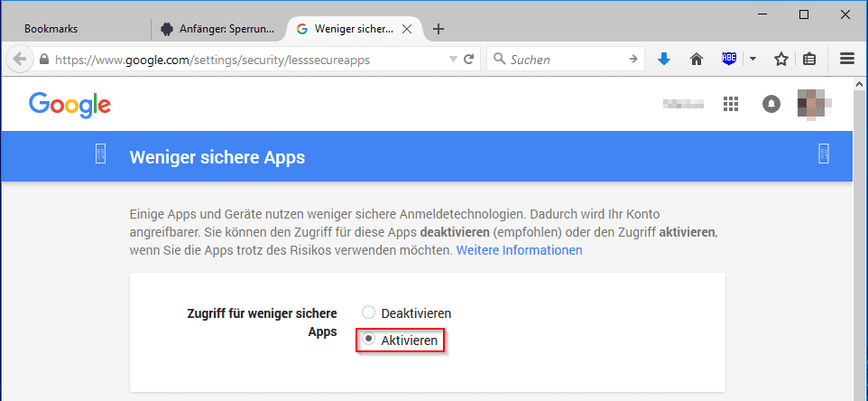Click the Zugriff für weniger sichere Apps label
Viewport: 868px width, 401px height.
pyautogui.click(x=262, y=323)
